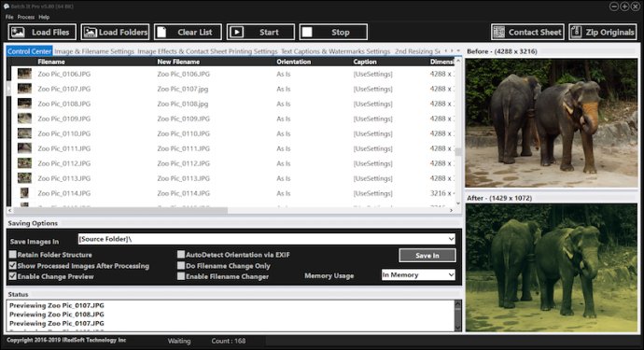Image resolution: width=644 pixels, height=350 pixels.
Task: Open the Memory Usage dropdown
Action: (451, 274)
